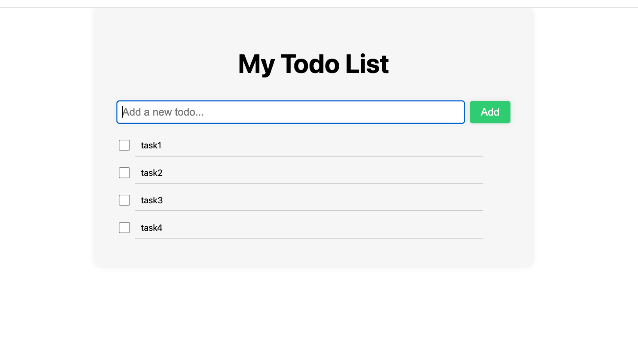Tick the checkbox next to task1
This screenshot has width=638, height=364.
[x=124, y=145]
